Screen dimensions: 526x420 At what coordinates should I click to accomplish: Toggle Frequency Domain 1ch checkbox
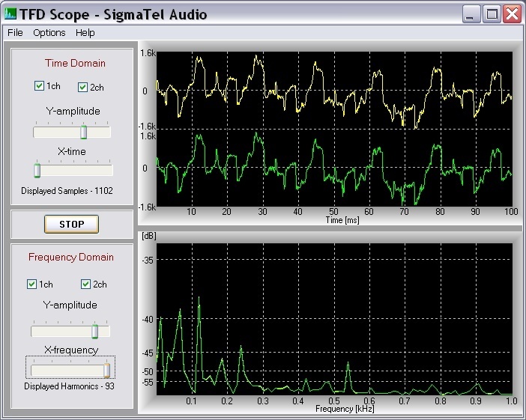pyautogui.click(x=31, y=284)
